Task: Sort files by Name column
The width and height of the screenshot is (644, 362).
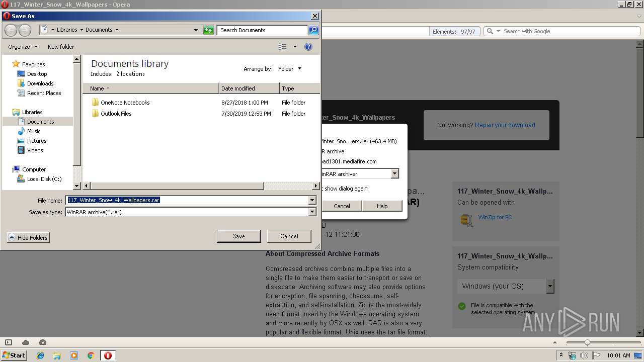Action: click(x=151, y=88)
